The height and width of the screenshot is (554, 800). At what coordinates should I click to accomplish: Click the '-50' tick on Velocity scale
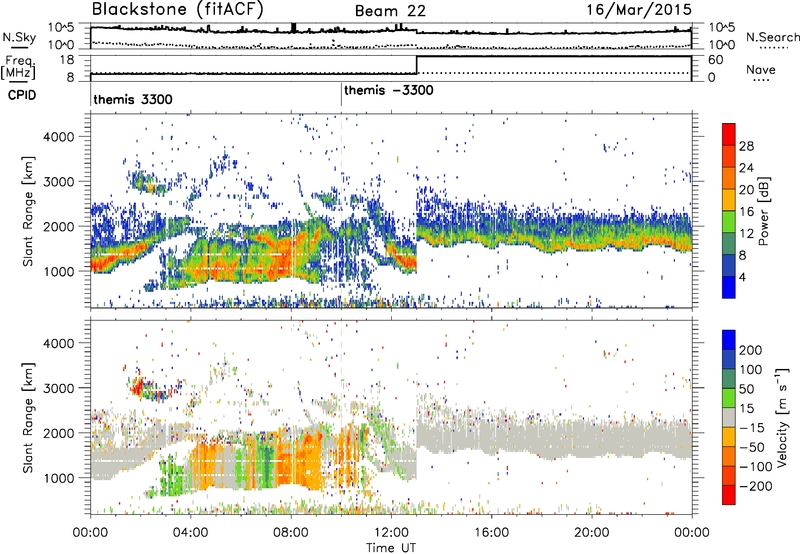(x=752, y=447)
